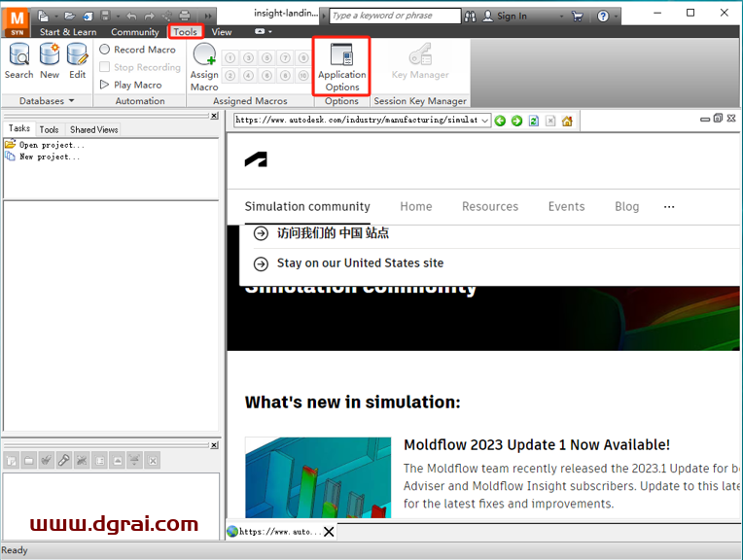
Task: Click the Undo arrow in quick access toolbar
Action: click(x=131, y=17)
